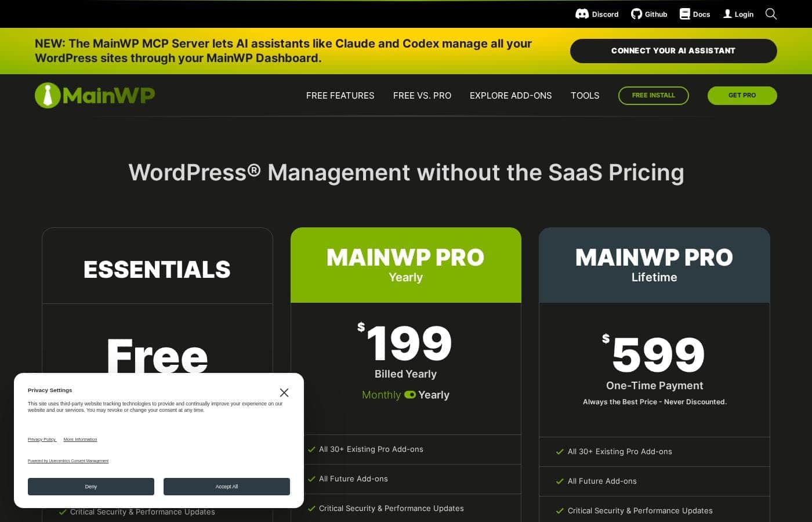Select the Monthly billing label

(x=382, y=395)
